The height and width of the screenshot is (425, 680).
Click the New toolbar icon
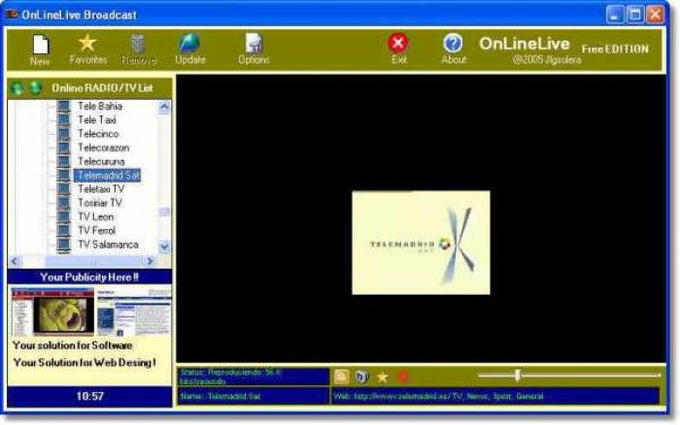pos(41,46)
